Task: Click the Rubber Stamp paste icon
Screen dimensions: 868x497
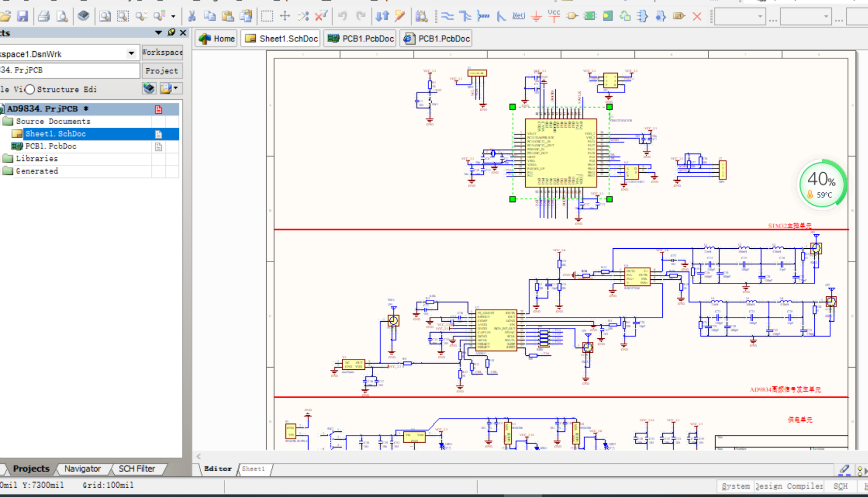Action: (x=246, y=16)
